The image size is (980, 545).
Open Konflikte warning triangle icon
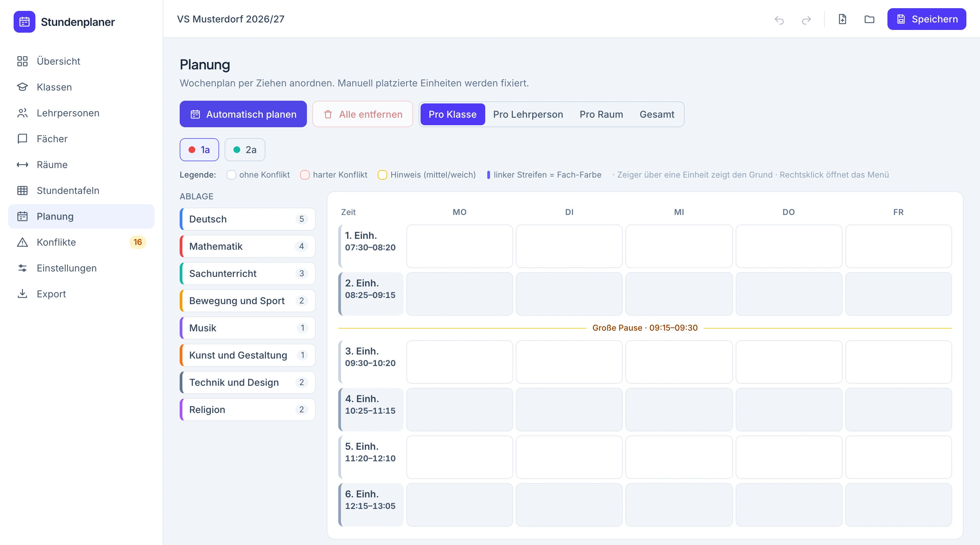tap(22, 242)
